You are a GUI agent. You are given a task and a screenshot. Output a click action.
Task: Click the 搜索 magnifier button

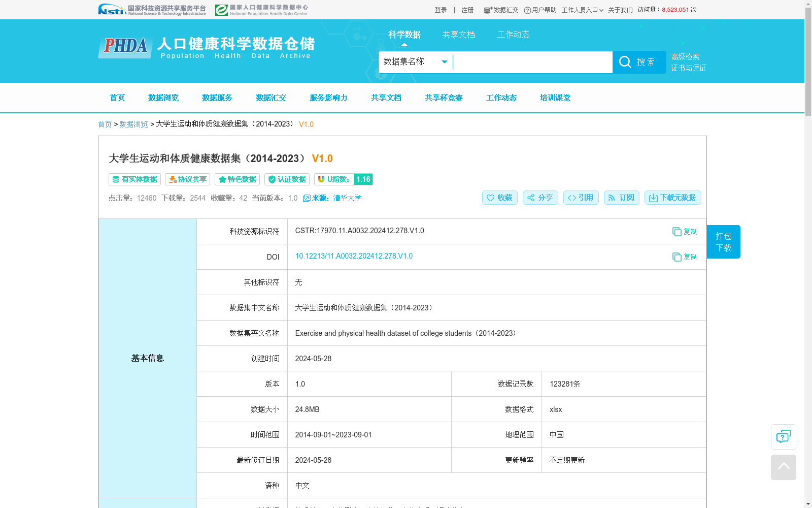coord(639,62)
